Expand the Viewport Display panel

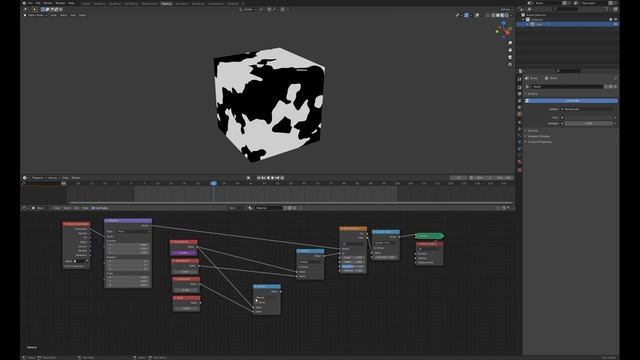[538, 136]
